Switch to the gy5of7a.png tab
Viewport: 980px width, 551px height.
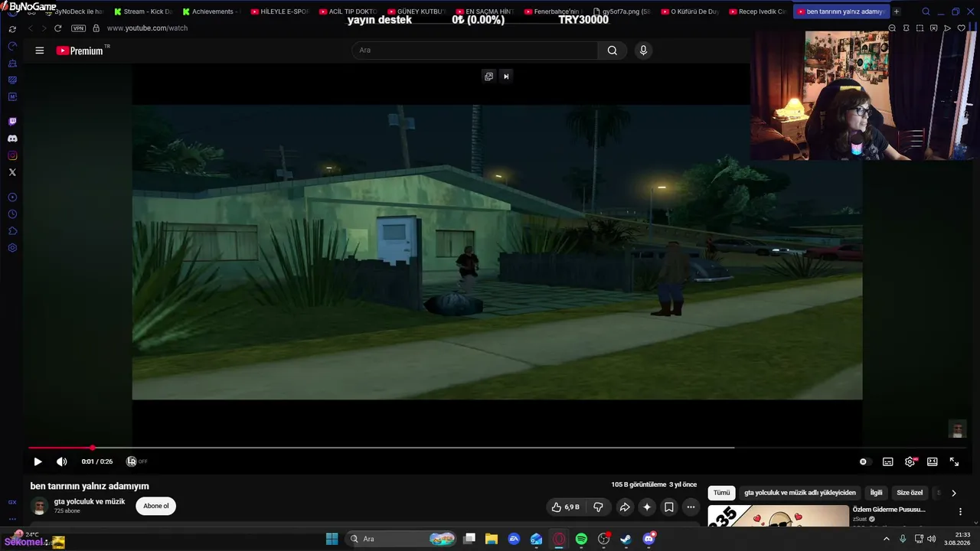(621, 11)
